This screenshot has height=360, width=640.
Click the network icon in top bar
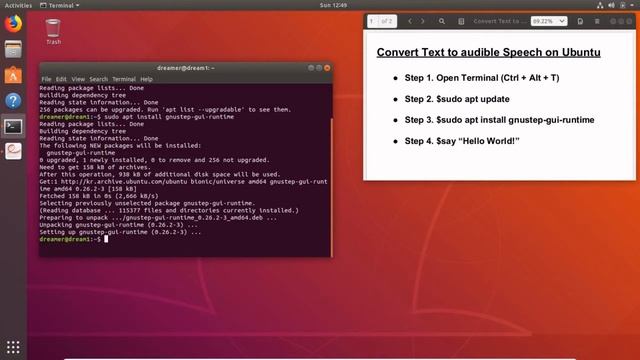coord(600,5)
